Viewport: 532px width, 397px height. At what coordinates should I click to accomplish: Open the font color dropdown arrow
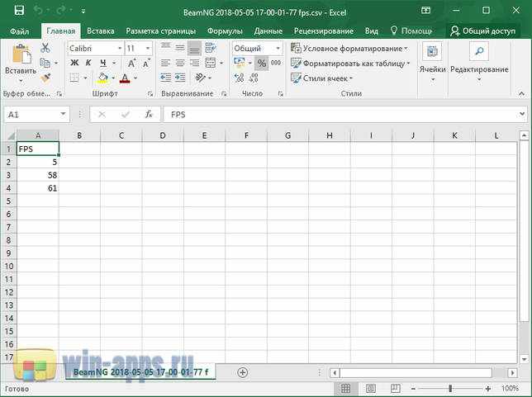[x=135, y=78]
